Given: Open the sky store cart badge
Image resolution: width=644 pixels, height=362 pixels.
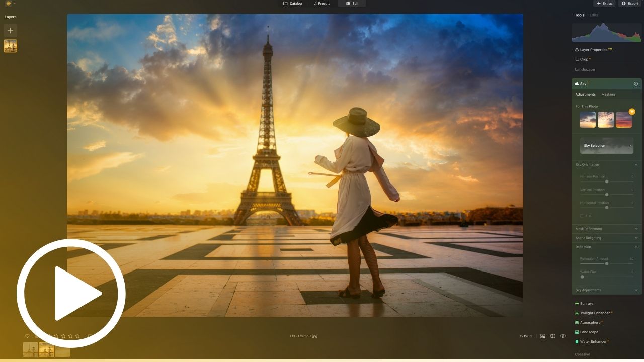Looking at the screenshot, I should [x=632, y=112].
